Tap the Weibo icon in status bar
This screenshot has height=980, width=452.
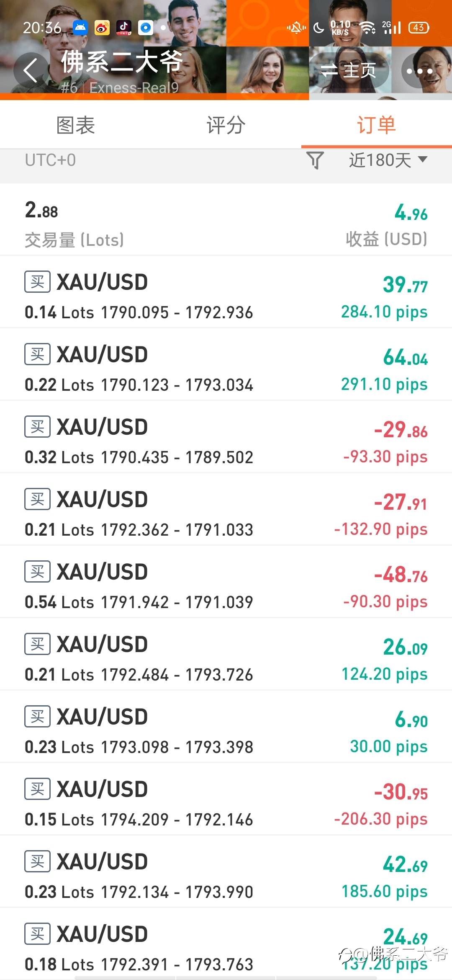click(x=102, y=28)
